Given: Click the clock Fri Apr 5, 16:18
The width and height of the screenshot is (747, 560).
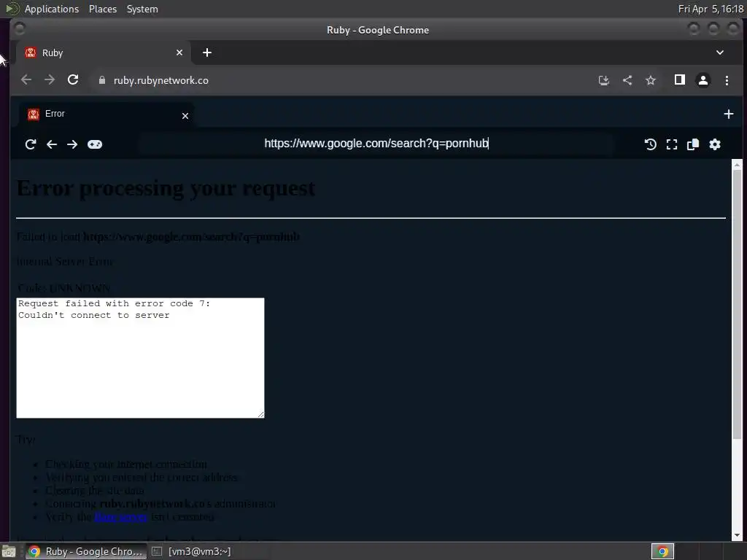Looking at the screenshot, I should [711, 9].
